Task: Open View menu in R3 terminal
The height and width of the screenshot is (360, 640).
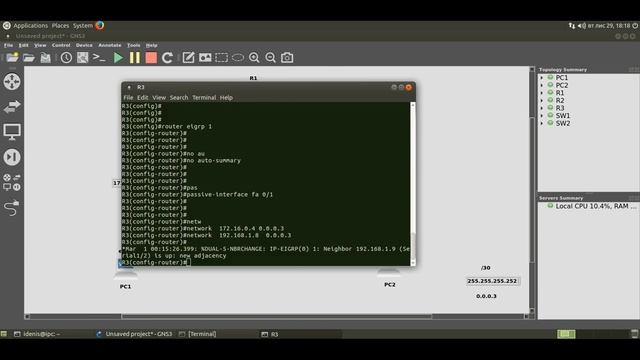Action: point(159,98)
